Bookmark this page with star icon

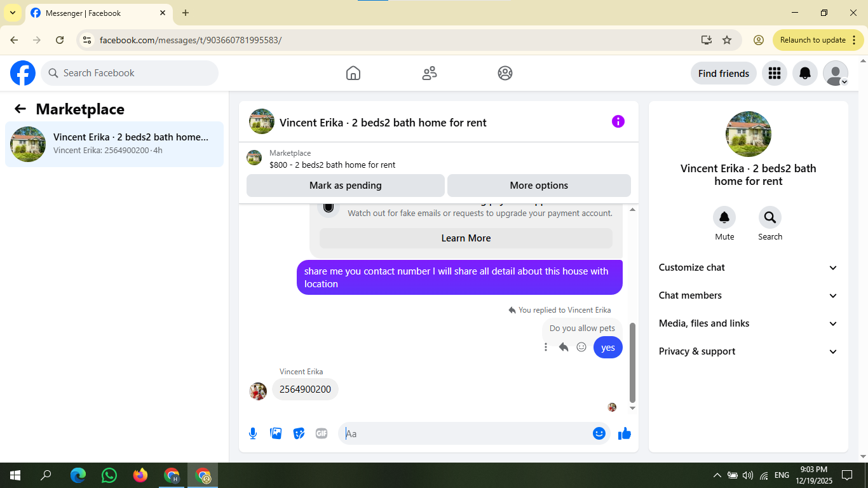[727, 40]
